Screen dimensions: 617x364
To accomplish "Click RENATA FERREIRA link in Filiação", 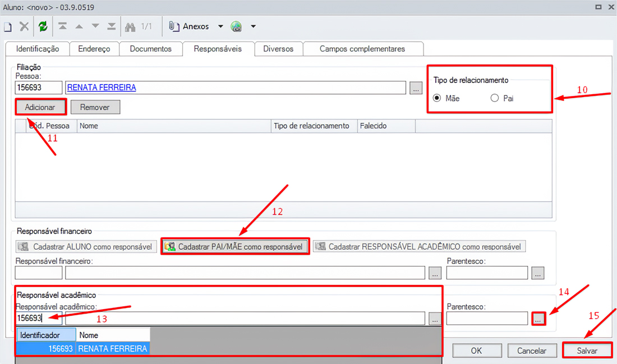I will [102, 87].
